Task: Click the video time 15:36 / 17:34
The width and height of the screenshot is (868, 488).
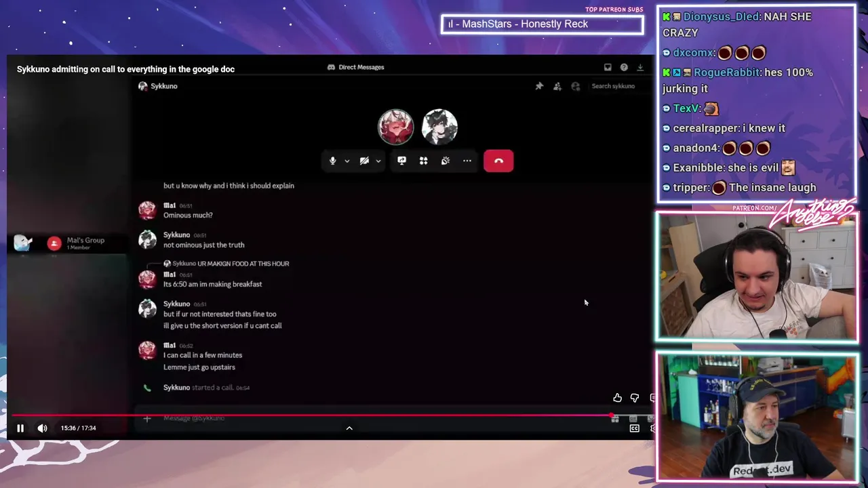Action: point(78,428)
